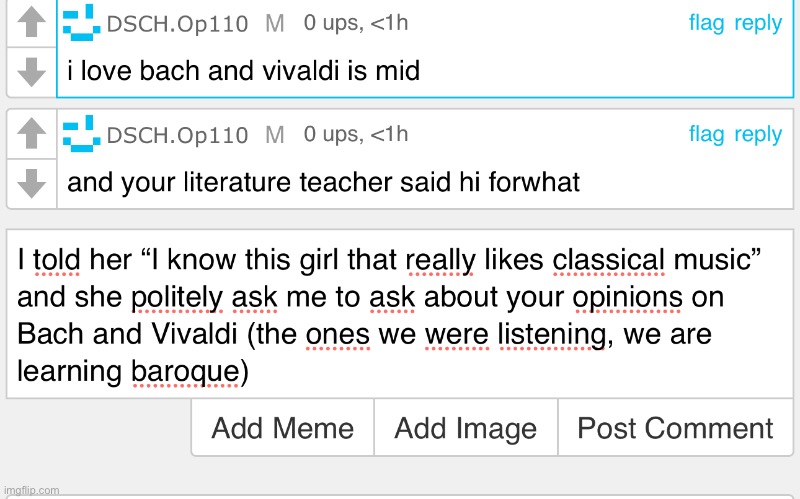
Task: Click the "0 ups, <1h" text on first comment
Action: (x=355, y=22)
